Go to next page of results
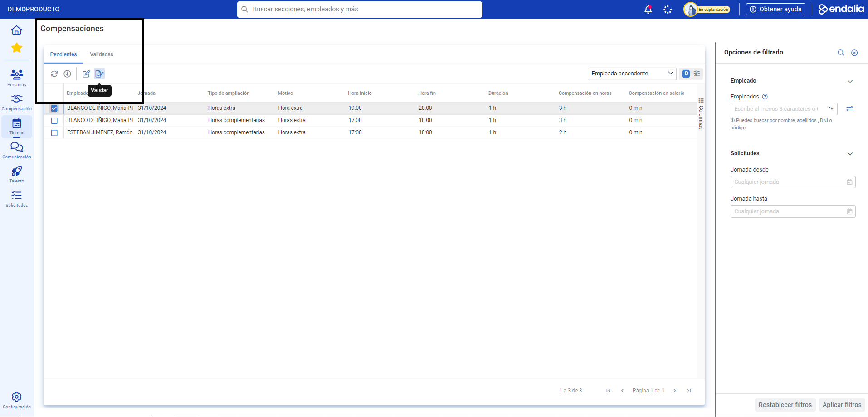This screenshot has width=868, height=417. click(675, 391)
